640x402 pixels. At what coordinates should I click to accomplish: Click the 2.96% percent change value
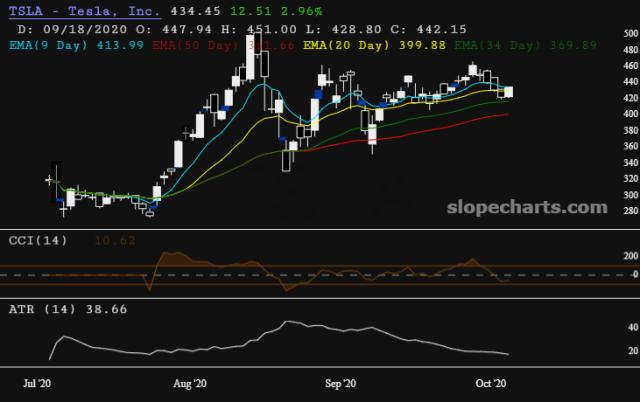302,11
